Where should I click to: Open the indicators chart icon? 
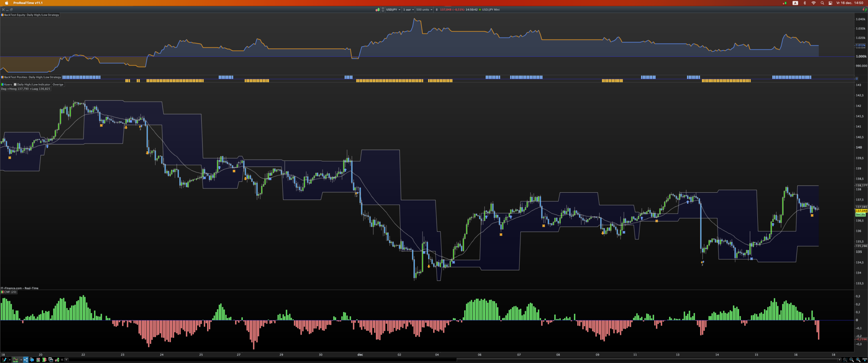[15, 360]
